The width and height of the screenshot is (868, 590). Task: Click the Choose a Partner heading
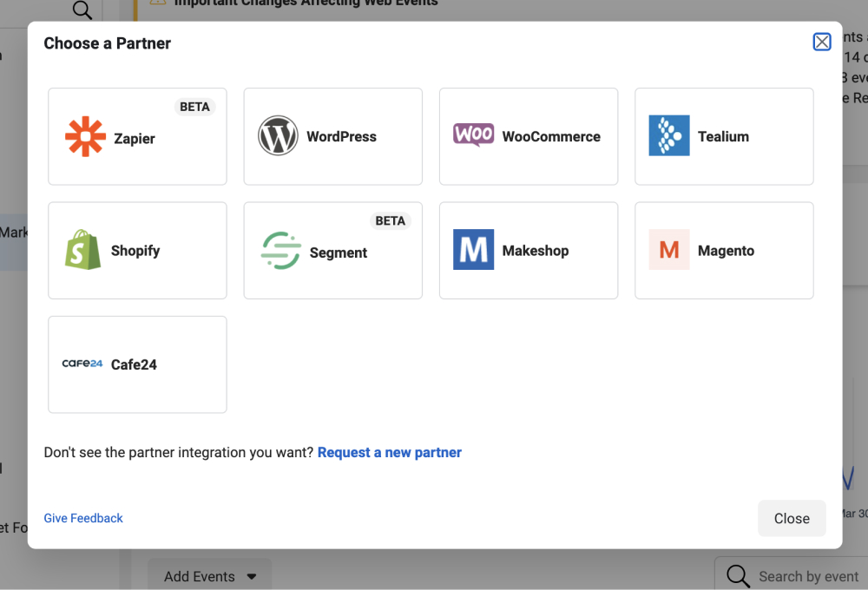point(108,43)
